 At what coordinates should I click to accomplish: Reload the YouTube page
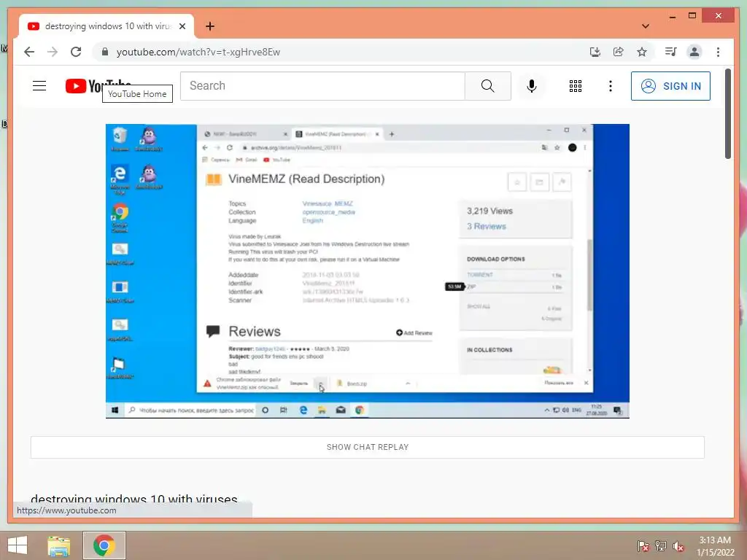[x=76, y=52]
